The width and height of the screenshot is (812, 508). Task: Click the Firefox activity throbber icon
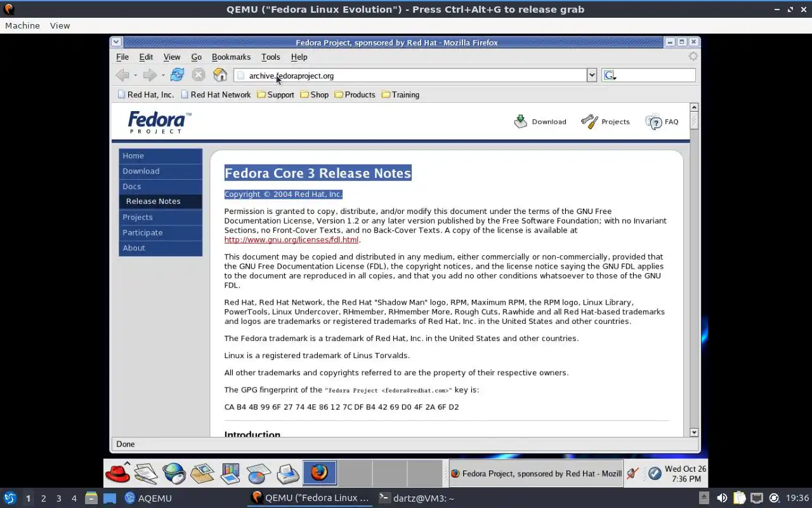[x=693, y=57]
